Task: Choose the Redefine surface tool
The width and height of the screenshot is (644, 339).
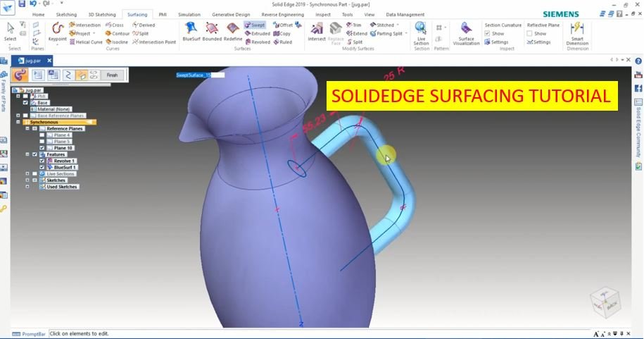Action: pyautogui.click(x=233, y=31)
